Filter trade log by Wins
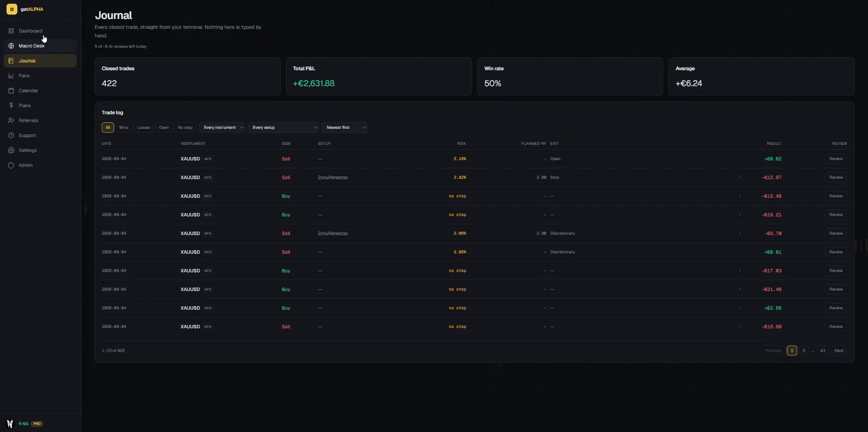The image size is (868, 432). coord(124,128)
